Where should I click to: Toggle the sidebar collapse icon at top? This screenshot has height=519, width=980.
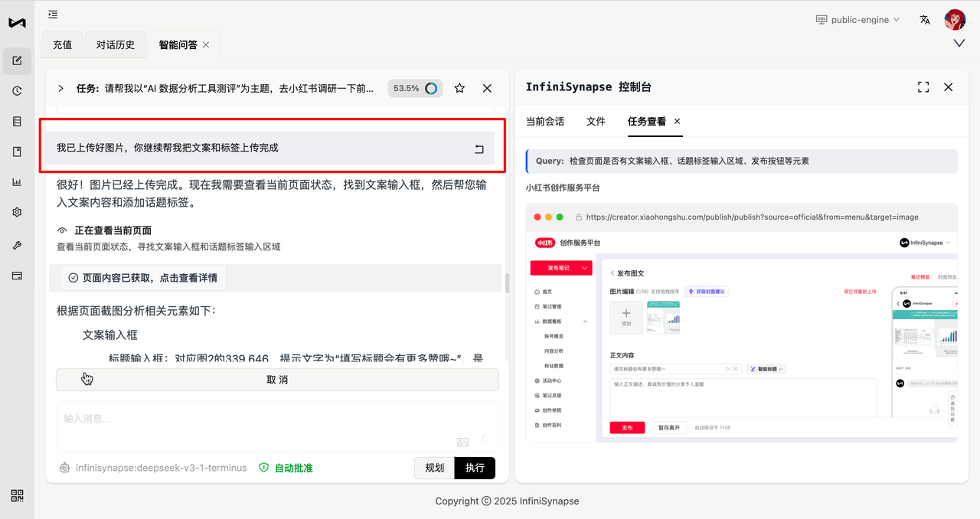53,14
